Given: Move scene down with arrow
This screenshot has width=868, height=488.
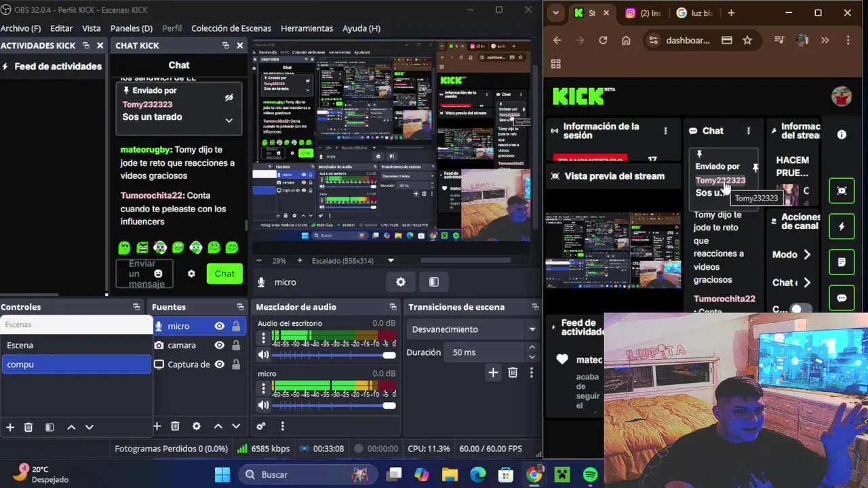Looking at the screenshot, I should point(89,427).
